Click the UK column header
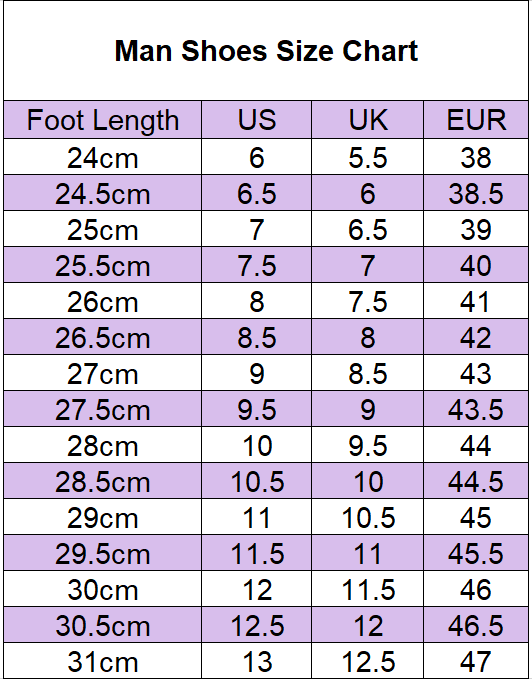532x682 pixels. tap(368, 120)
